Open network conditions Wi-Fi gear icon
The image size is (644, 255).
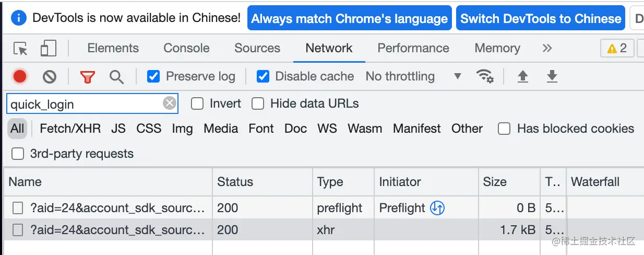point(485,76)
